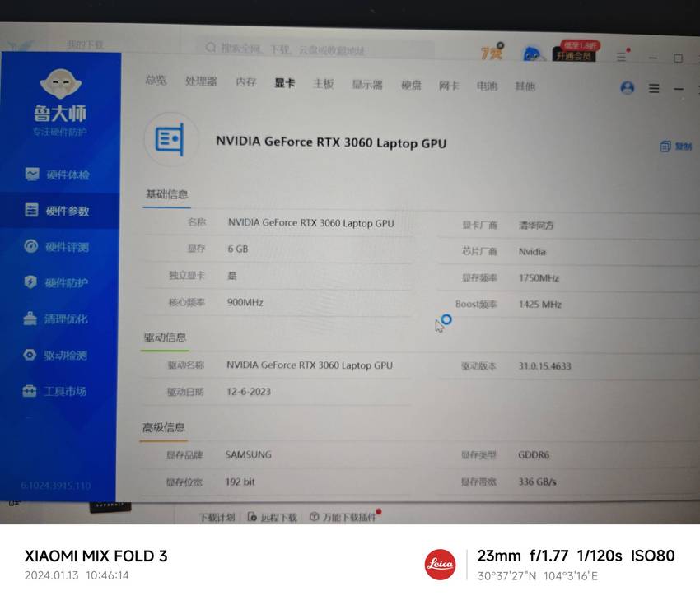Select 硬件参数 sidebar item
This screenshot has height=605, width=700.
pyautogui.click(x=59, y=211)
